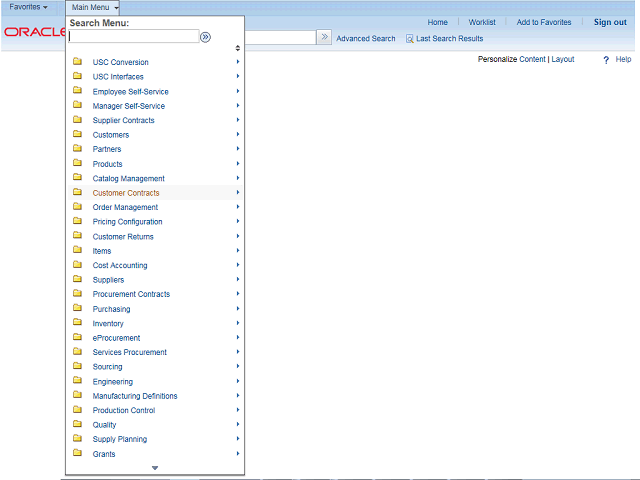Expand the Manager Self-Service submenu arrow
Image resolution: width=640 pixels, height=480 pixels.
(238, 106)
